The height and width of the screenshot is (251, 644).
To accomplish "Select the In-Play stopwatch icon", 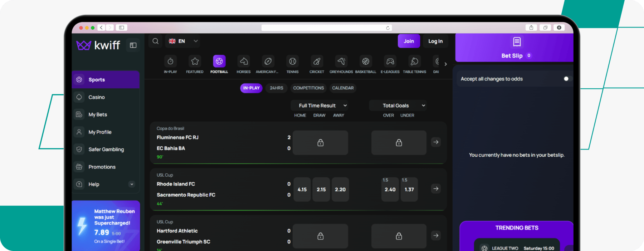I will coord(170,61).
